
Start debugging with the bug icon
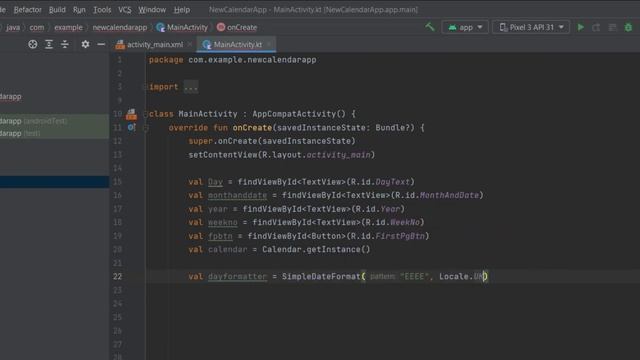click(628, 27)
